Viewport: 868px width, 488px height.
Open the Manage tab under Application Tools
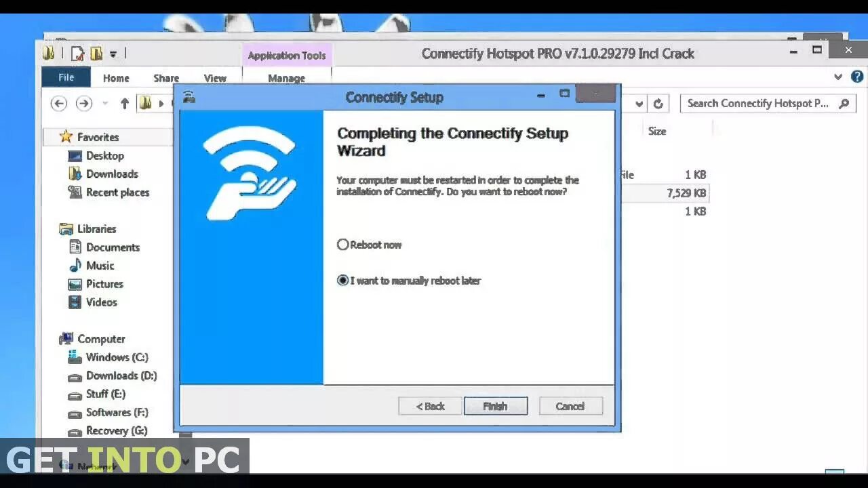click(286, 78)
